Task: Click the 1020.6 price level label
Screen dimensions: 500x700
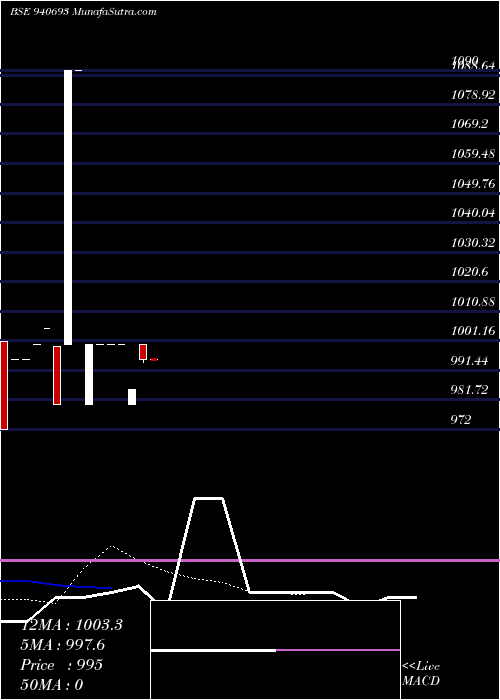Action: point(469,272)
